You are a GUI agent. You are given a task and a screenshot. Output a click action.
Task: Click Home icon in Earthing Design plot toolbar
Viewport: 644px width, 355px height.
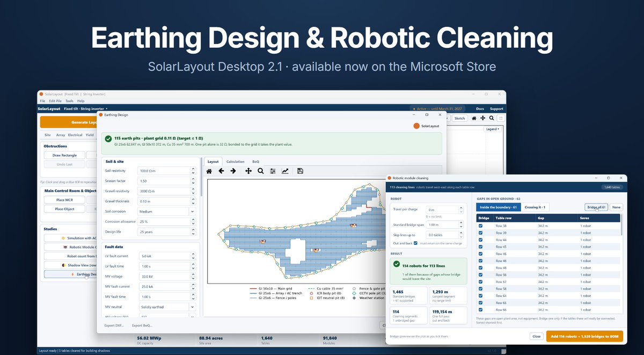point(209,171)
